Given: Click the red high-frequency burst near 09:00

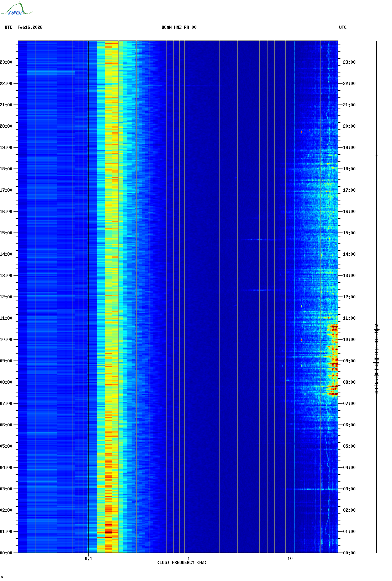Looking at the screenshot, I should coord(334,363).
